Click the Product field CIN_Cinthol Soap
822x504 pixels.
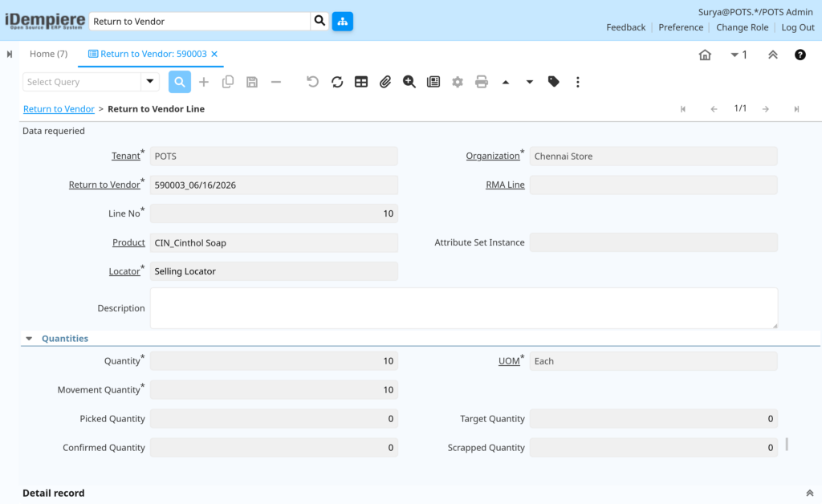pos(274,242)
